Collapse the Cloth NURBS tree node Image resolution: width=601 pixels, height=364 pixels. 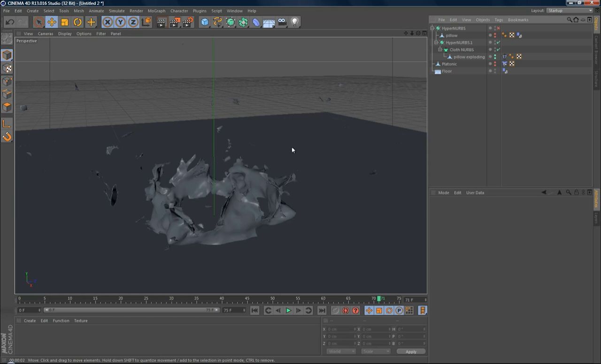coord(440,50)
